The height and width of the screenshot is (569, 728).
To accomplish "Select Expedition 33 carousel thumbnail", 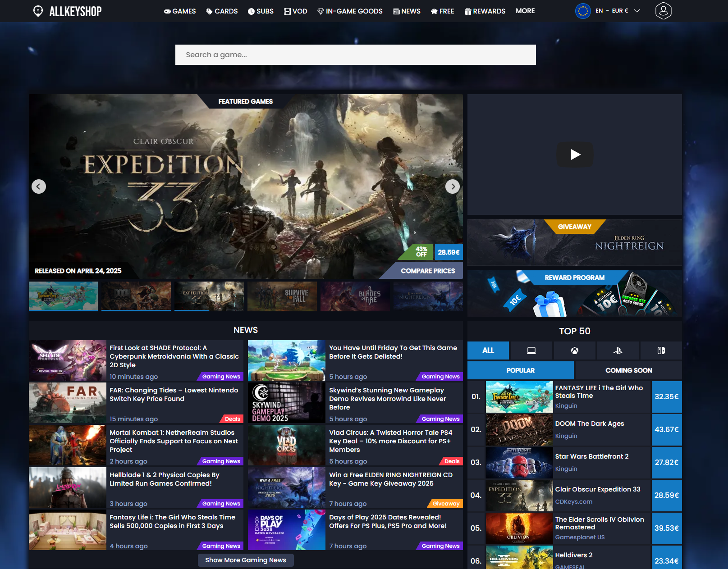I will 209,296.
